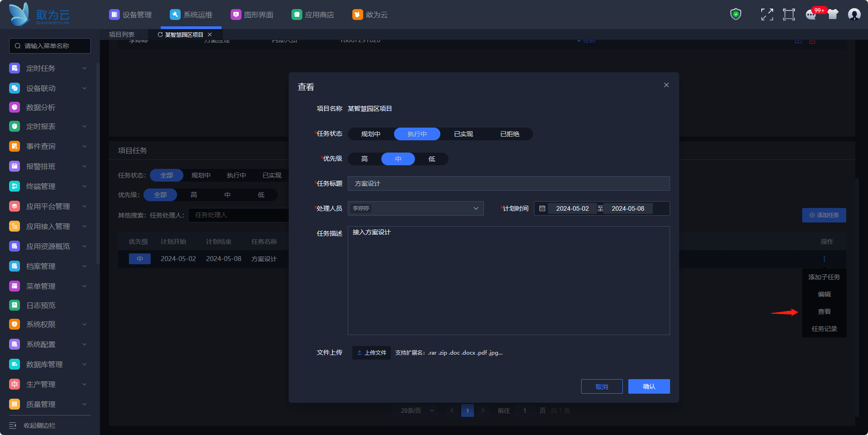Viewport: 868px width, 435px height.
Task: Click the three-dot action icon in task row
Action: [824, 259]
